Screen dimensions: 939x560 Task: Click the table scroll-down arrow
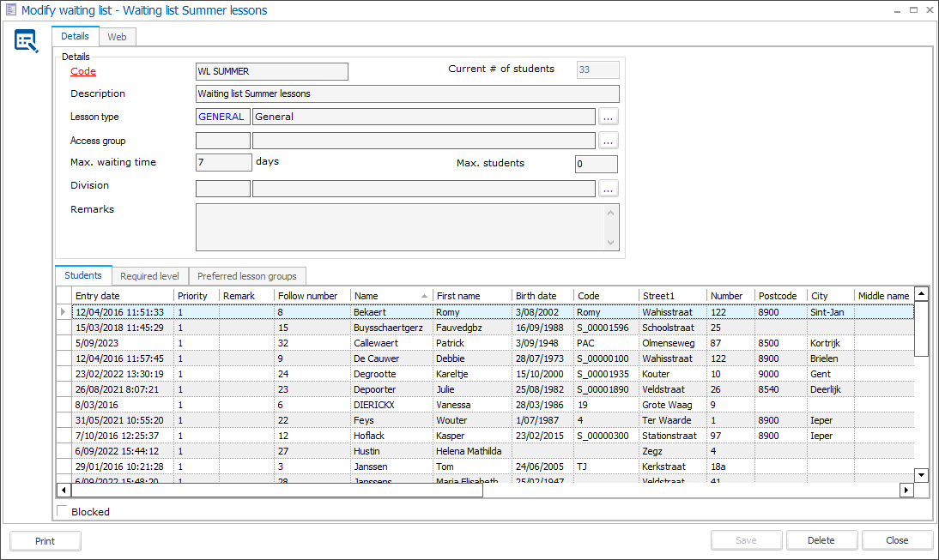pyautogui.click(x=921, y=474)
